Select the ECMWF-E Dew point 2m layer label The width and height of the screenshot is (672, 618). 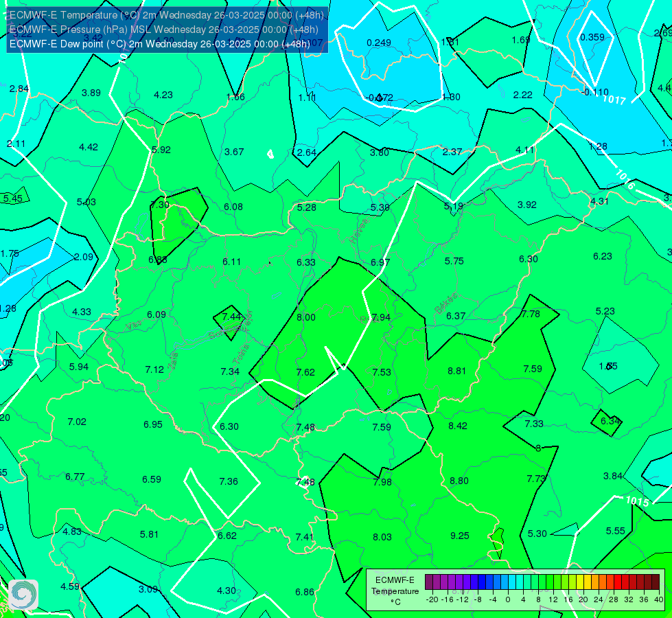pyautogui.click(x=159, y=44)
